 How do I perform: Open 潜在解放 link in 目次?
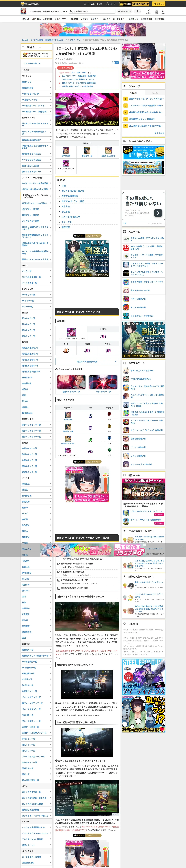pos(65,212)
